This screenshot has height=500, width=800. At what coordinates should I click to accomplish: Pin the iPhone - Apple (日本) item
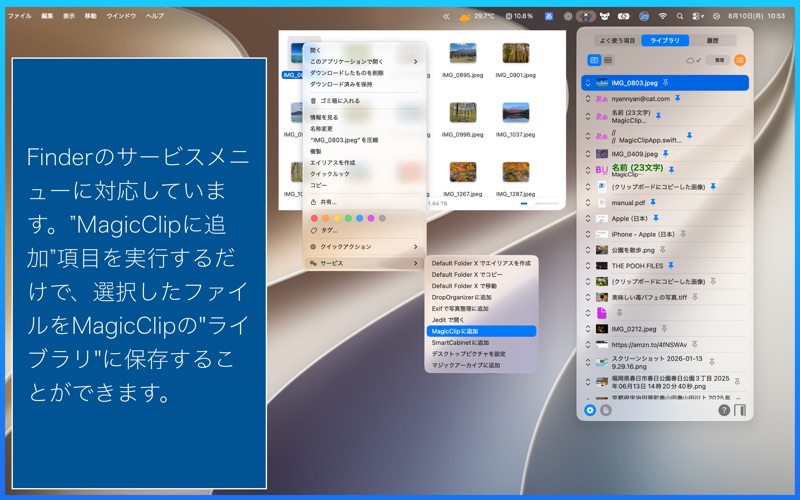(x=683, y=234)
